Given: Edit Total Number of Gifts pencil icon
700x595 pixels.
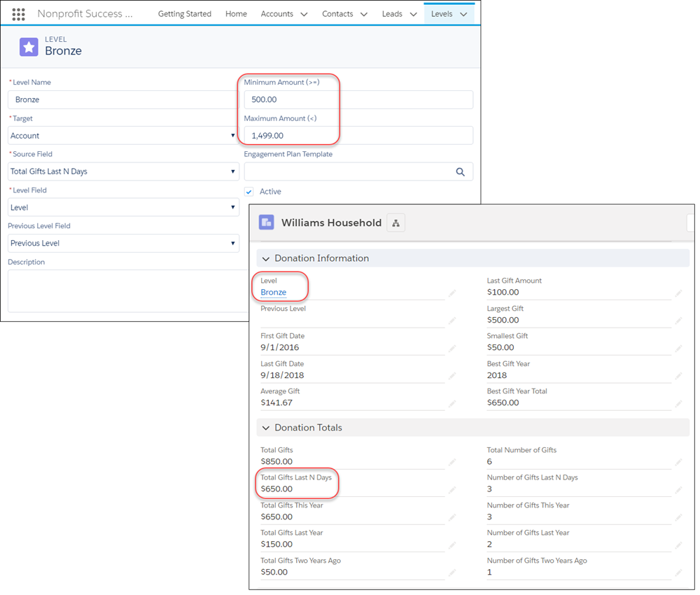Looking at the screenshot, I should (678, 462).
